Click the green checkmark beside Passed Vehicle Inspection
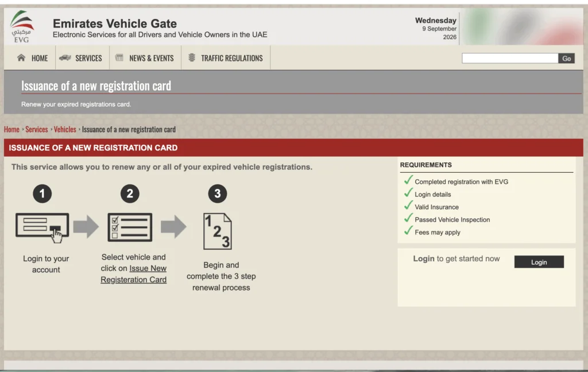Viewport: 588px width, 372px height. [x=408, y=218]
